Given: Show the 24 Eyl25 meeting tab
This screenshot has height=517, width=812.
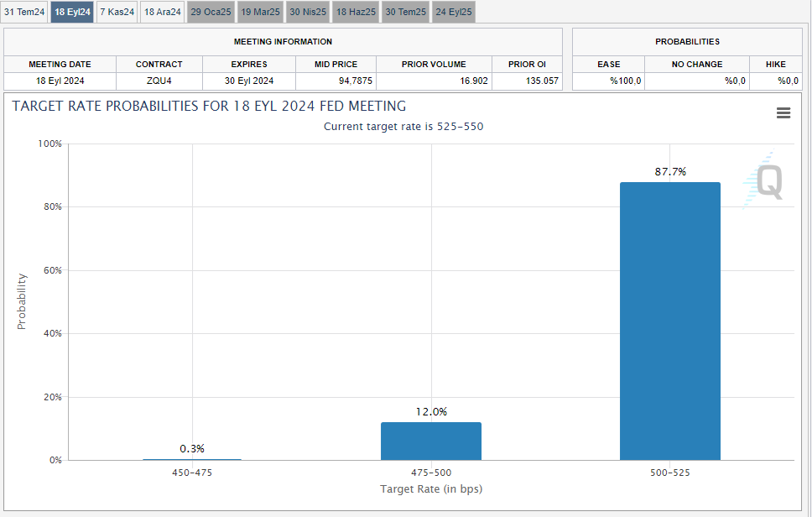Looking at the screenshot, I should (453, 12).
